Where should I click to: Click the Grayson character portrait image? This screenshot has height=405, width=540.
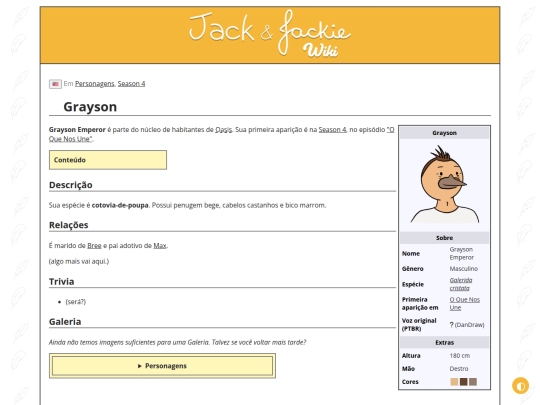(444, 184)
